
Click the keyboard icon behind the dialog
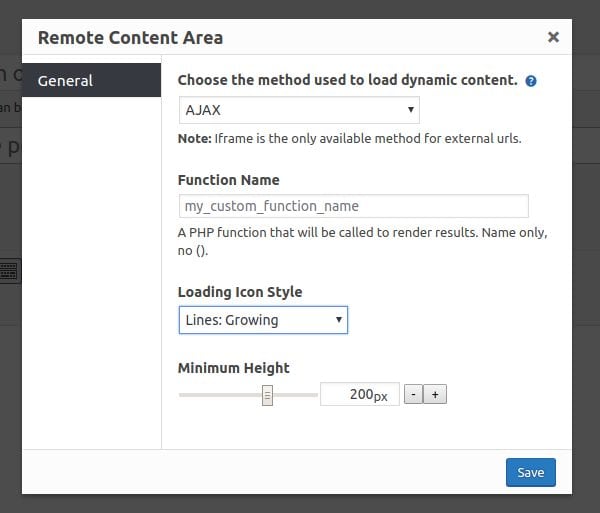pos(9,271)
